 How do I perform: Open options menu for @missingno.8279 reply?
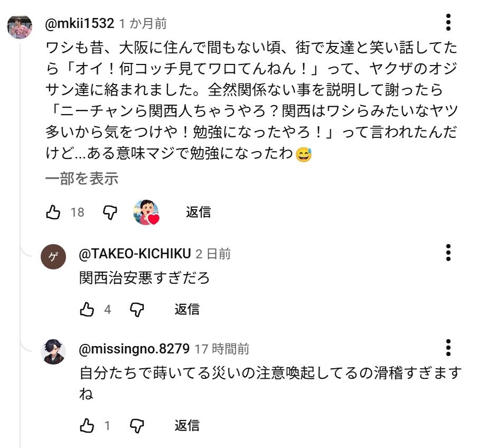click(448, 348)
